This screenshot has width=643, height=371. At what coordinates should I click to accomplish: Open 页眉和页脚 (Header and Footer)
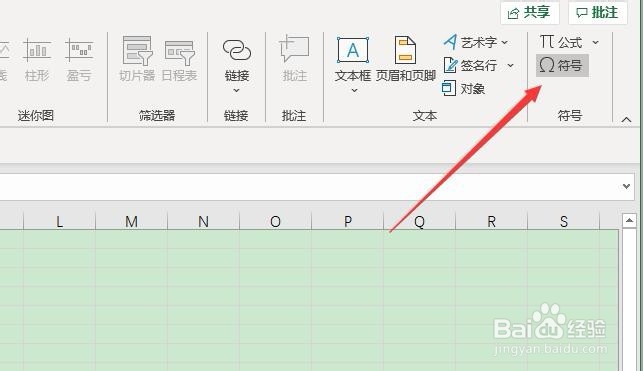(406, 59)
